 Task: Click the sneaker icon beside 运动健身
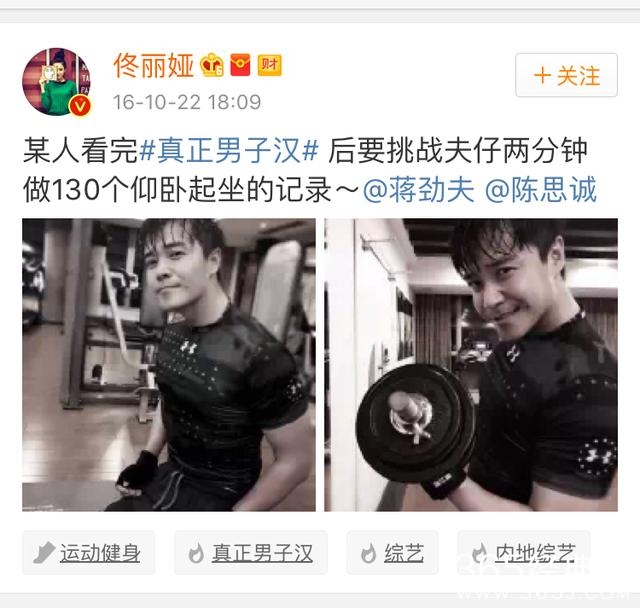pyautogui.click(x=44, y=553)
